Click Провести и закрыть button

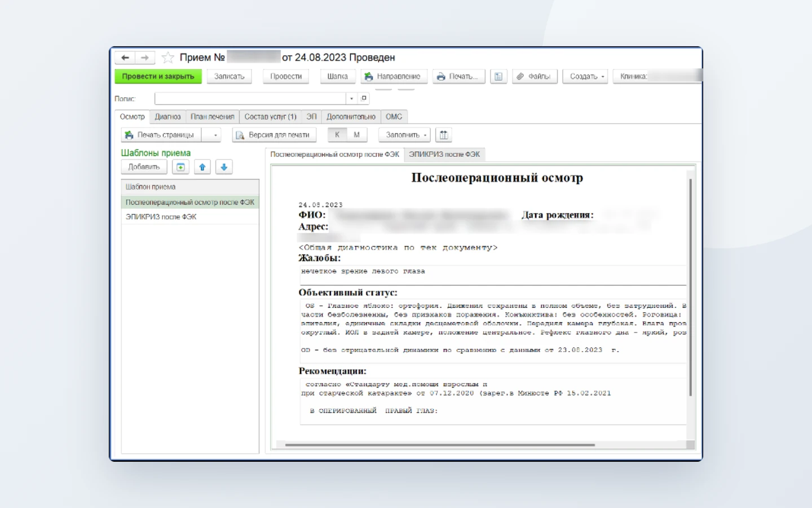pos(158,76)
